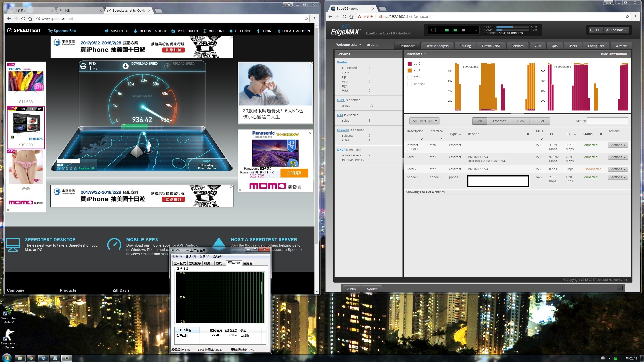Expand bottom alerts panel arrow
644x362 pixels.
(620, 288)
